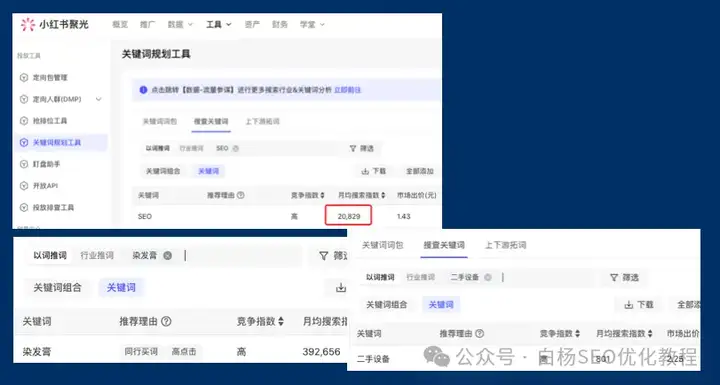Select 以词推词 in the 染发膏 panel
This screenshot has height=385, width=720.
[x=50, y=255]
